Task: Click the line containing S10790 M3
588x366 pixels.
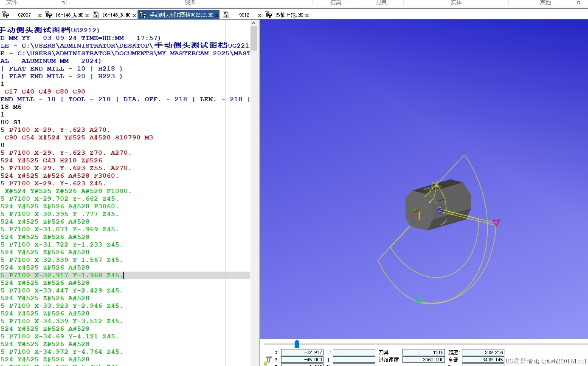Action: (79, 138)
